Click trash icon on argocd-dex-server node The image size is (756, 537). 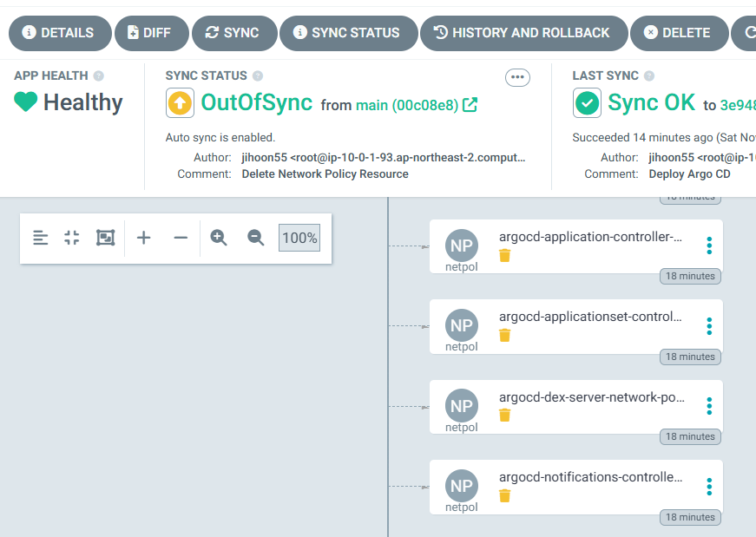coord(505,415)
